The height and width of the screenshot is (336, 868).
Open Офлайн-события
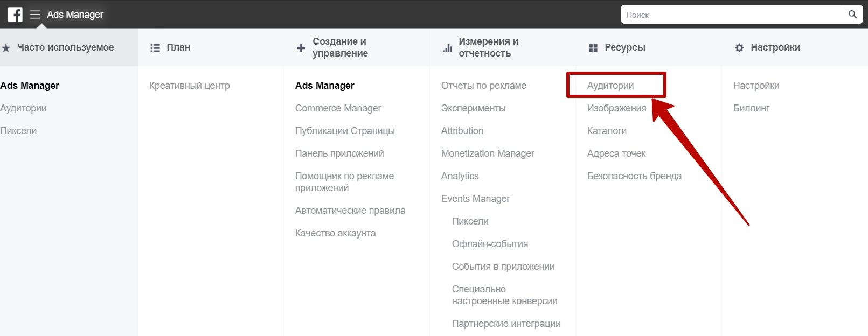[x=490, y=244]
